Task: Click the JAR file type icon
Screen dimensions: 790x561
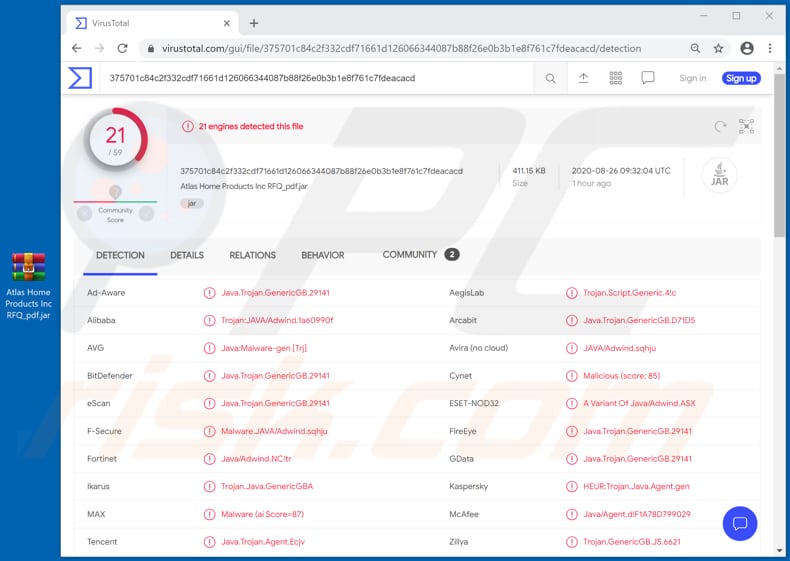Action: 719,175
